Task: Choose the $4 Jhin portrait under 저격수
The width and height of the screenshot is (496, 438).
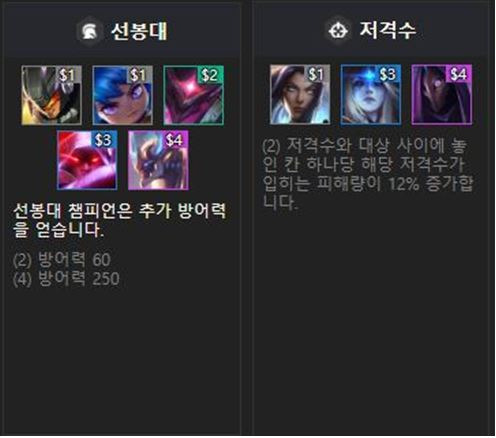Action: point(442,95)
